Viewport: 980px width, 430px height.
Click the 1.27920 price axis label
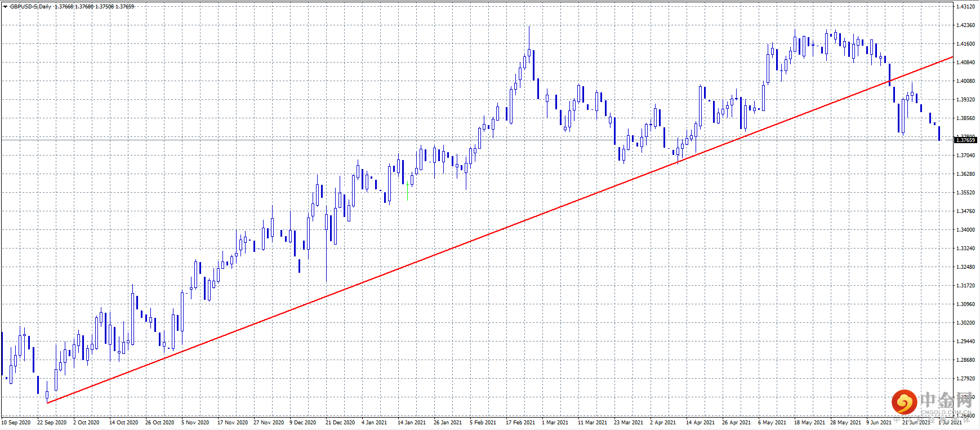click(x=965, y=379)
